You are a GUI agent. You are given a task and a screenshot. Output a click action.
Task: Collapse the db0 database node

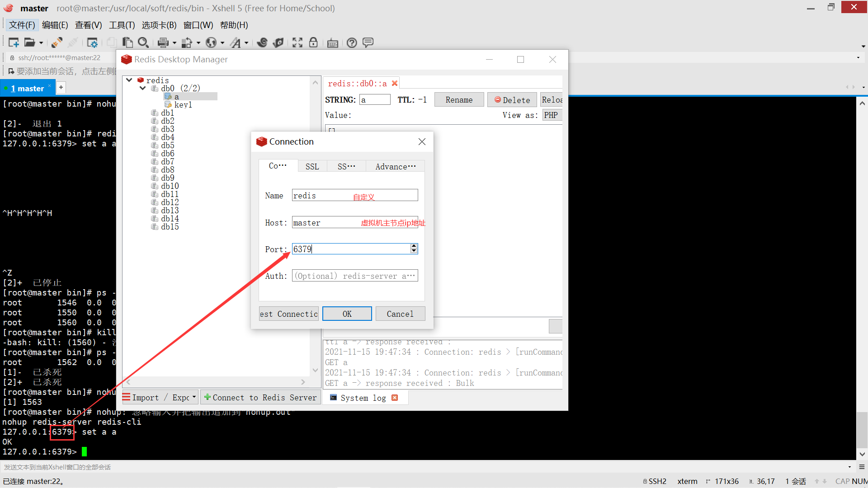tap(143, 88)
